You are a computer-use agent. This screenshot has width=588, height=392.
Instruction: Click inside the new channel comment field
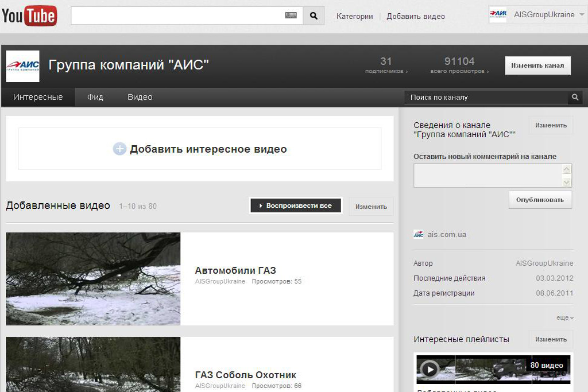click(487, 176)
